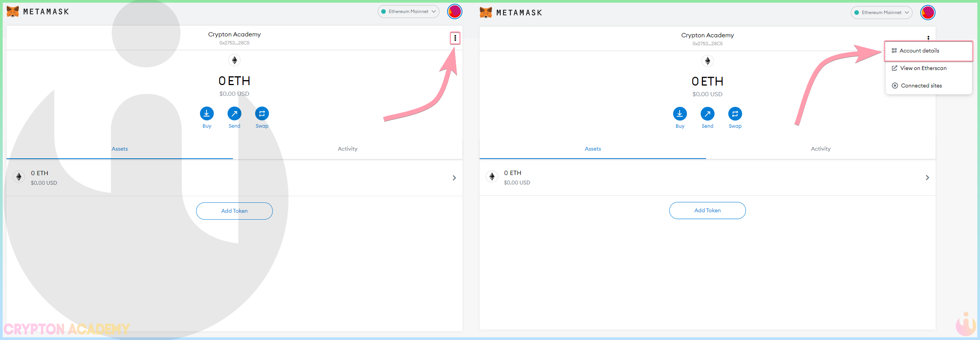Click the View on Etherscan external-link icon
980x340 pixels.
(x=895, y=68)
